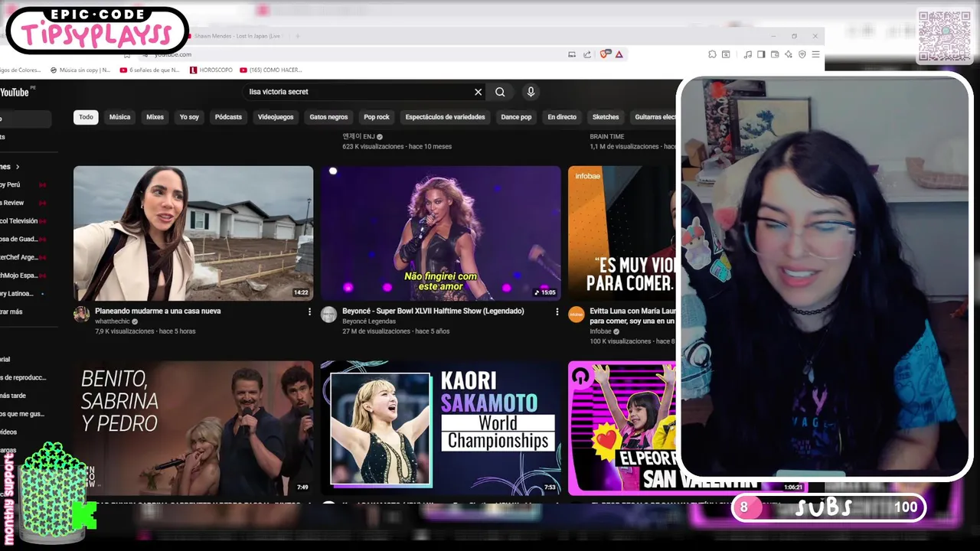Click whatthechic channel avatar

pyautogui.click(x=81, y=315)
